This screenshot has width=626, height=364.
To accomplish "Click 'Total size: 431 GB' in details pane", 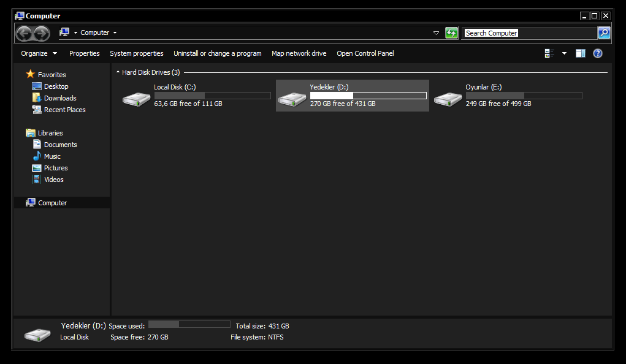I will point(262,326).
